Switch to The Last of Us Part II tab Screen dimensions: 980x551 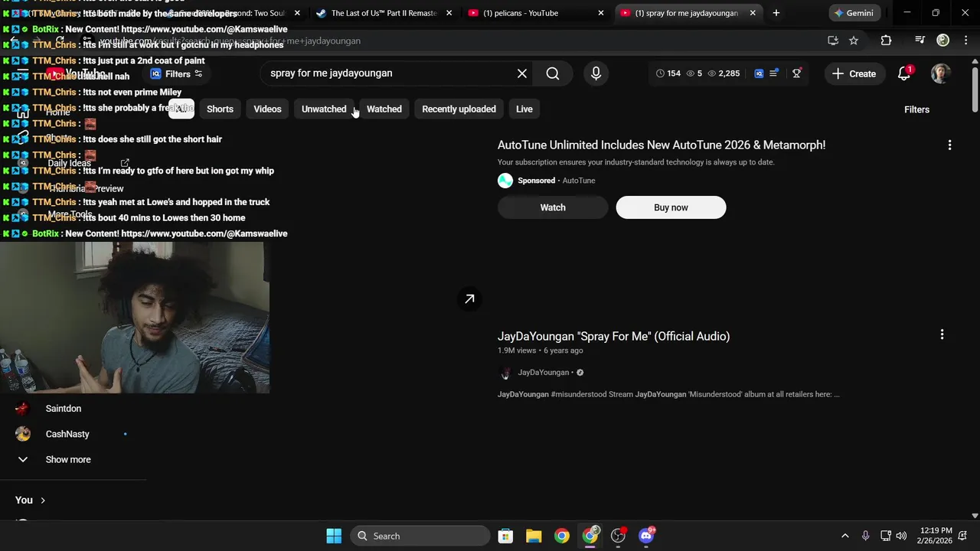tap(383, 13)
